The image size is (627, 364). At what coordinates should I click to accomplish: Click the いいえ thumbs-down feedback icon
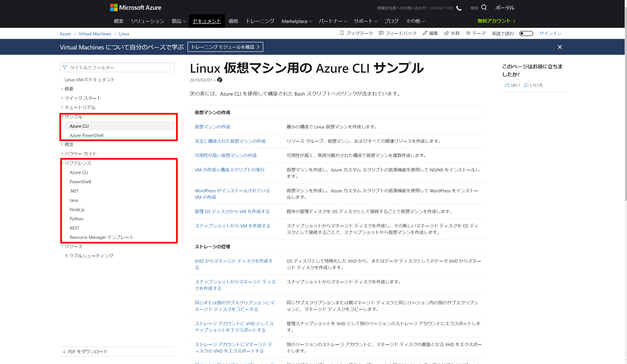tap(526, 85)
